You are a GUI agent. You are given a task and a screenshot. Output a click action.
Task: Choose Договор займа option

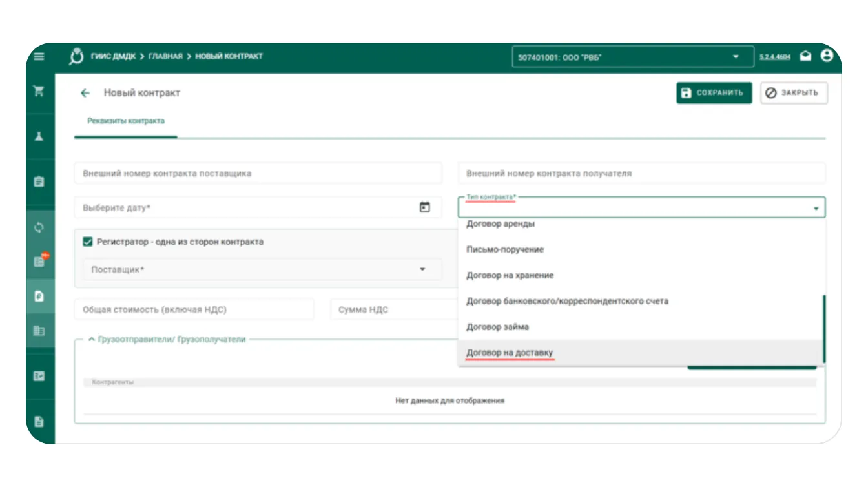(x=497, y=327)
